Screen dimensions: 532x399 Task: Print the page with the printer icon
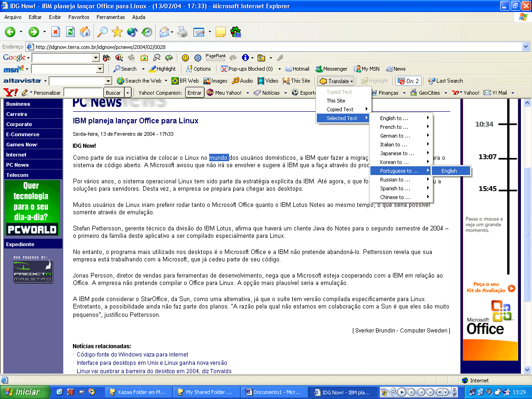click(x=182, y=32)
